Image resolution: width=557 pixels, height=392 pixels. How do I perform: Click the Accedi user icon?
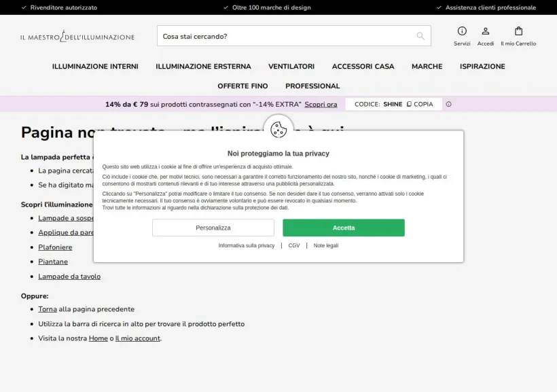tap(485, 31)
